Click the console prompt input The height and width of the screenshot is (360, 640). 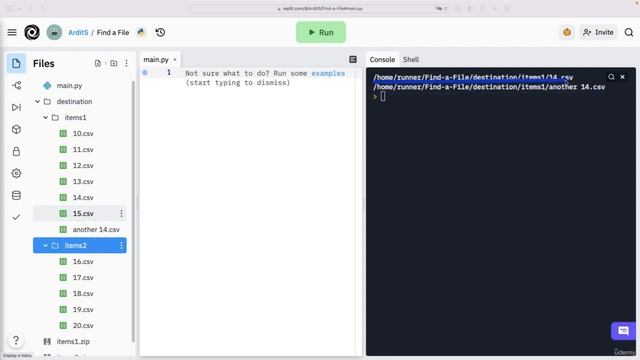pyautogui.click(x=383, y=96)
